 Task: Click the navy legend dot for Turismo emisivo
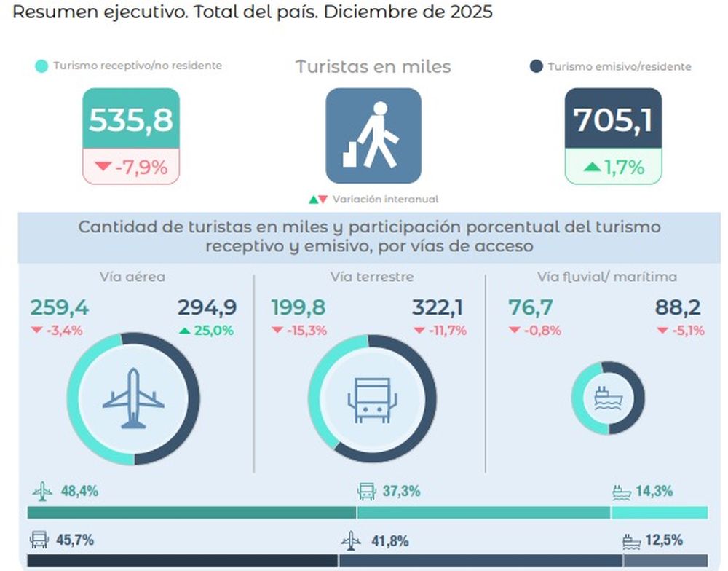(x=537, y=67)
